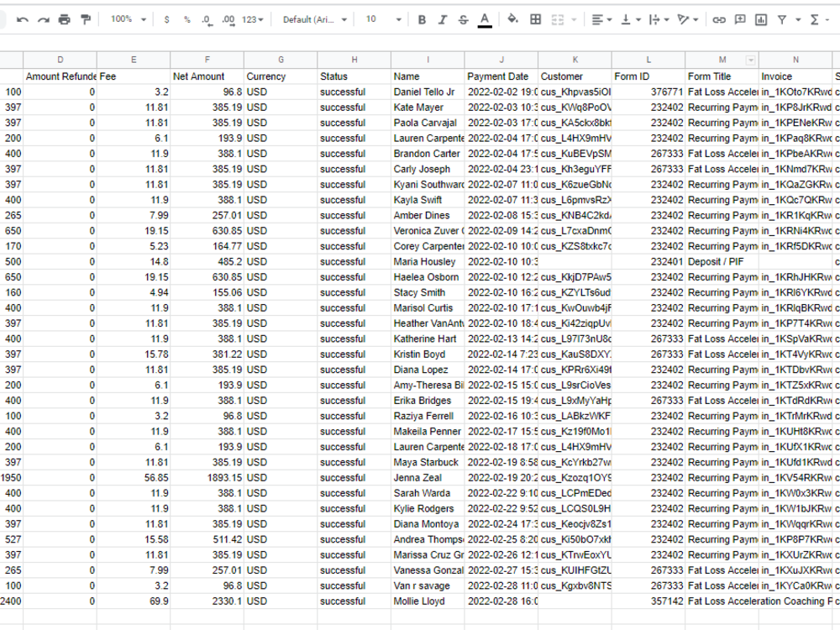Expand filter views dropdown arrow
This screenshot has height=630, width=840.
pos(798,20)
